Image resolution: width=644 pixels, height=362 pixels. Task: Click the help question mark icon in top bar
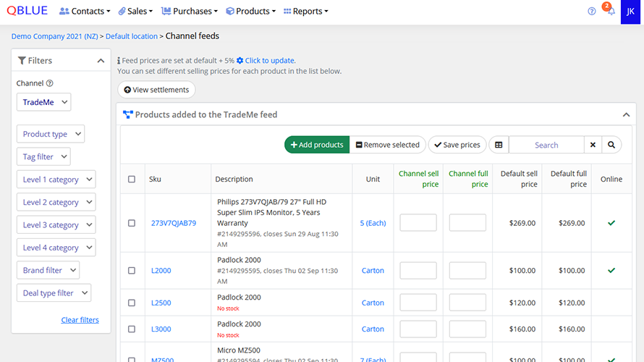[x=592, y=12]
